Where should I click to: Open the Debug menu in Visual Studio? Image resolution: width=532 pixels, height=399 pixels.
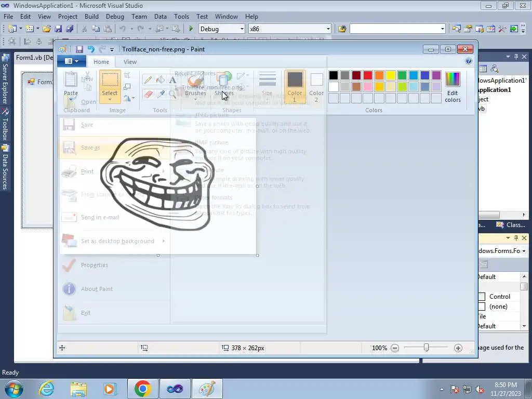pyautogui.click(x=115, y=16)
